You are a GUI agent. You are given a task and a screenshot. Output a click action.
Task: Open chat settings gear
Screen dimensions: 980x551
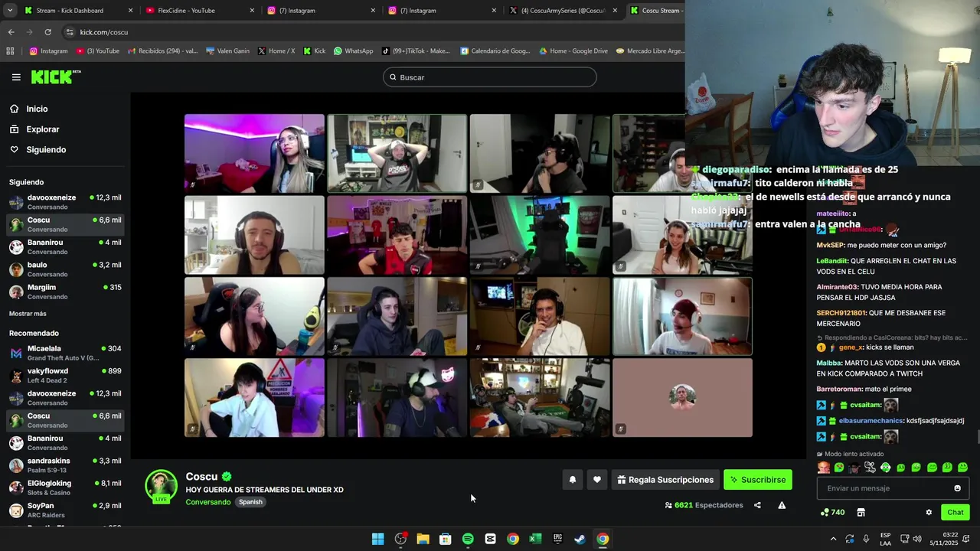pyautogui.click(x=929, y=512)
